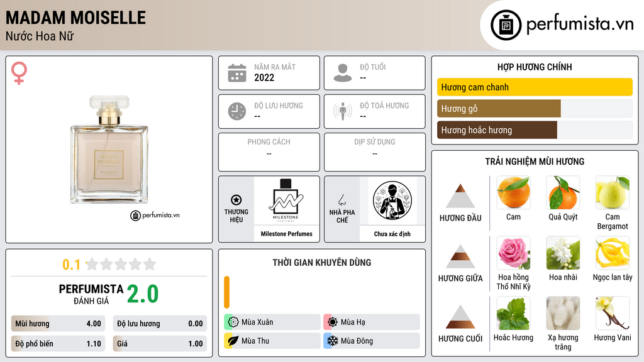Select the Xạ hương trắng white musk image

(563, 313)
